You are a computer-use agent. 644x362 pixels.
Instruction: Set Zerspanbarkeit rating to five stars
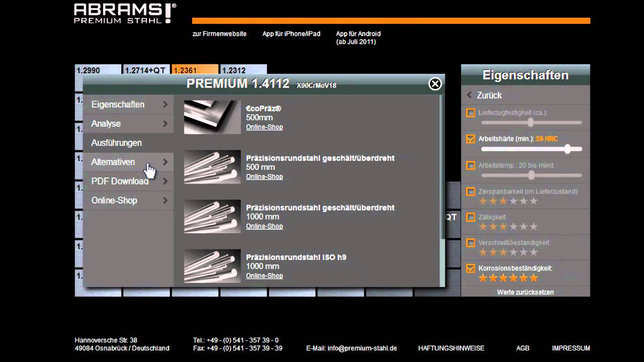pos(523,201)
